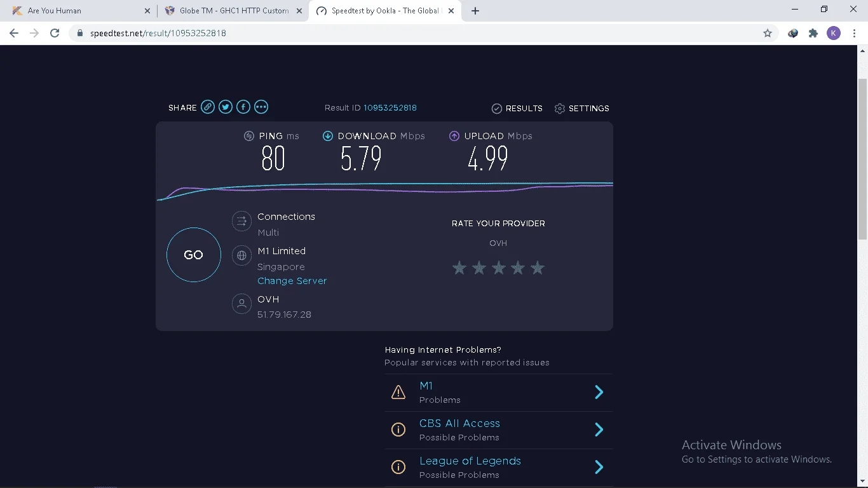This screenshot has width=868, height=488.
Task: Rate provider three stars
Action: (x=499, y=268)
